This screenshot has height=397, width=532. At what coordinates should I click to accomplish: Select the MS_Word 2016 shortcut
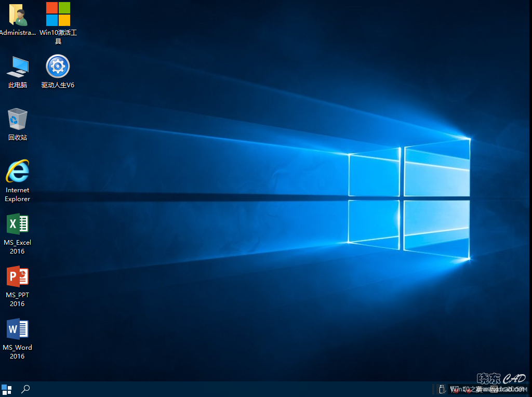18,339
